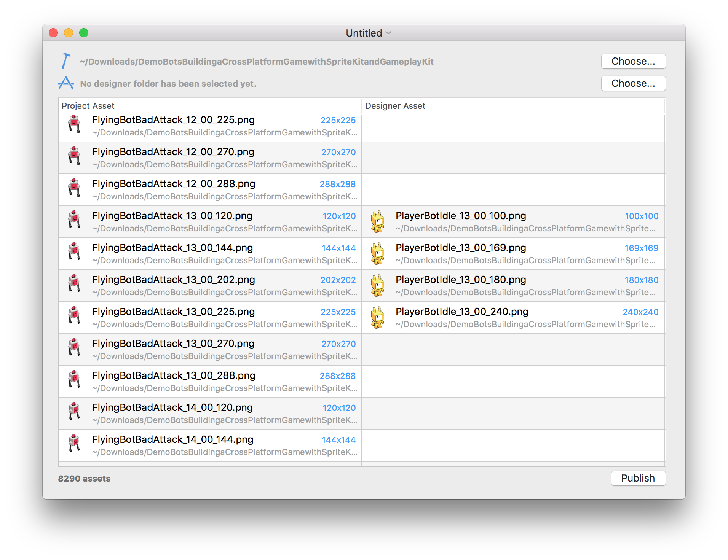The width and height of the screenshot is (728, 560).
Task: Click the 144x144 size label of FlyingBotBadAttack_14_00_144.png
Action: [x=338, y=440]
